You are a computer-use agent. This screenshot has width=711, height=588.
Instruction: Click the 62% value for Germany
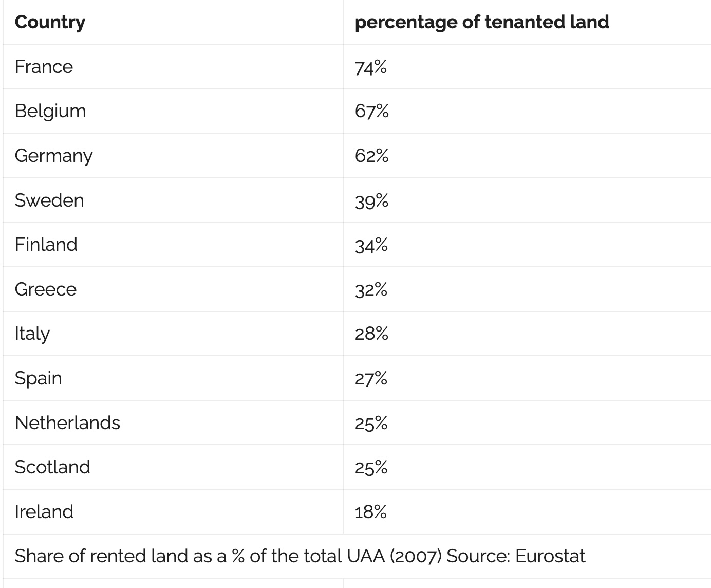tap(371, 156)
